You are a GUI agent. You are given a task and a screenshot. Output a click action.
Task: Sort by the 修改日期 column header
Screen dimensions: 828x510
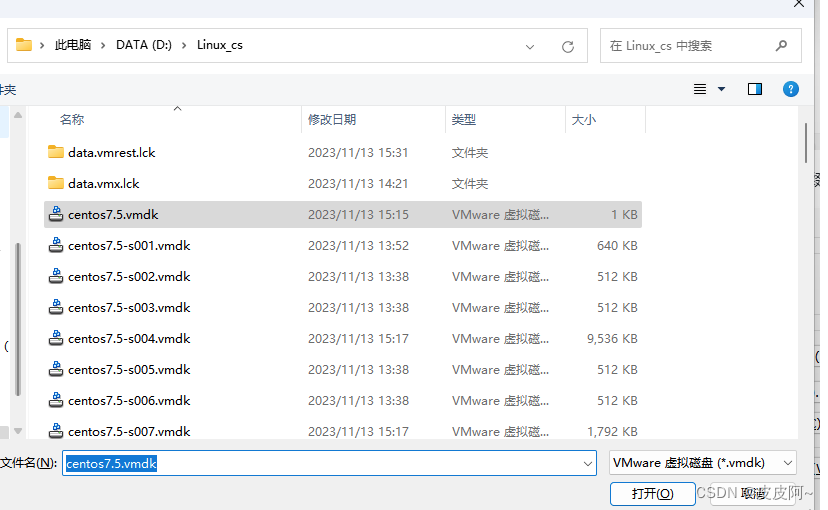[x=332, y=119]
